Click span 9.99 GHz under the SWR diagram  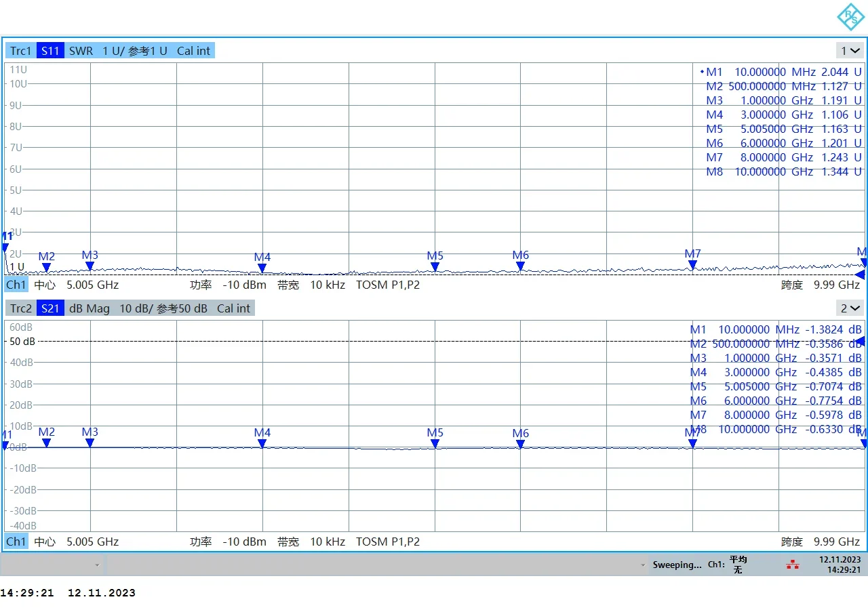point(837,285)
